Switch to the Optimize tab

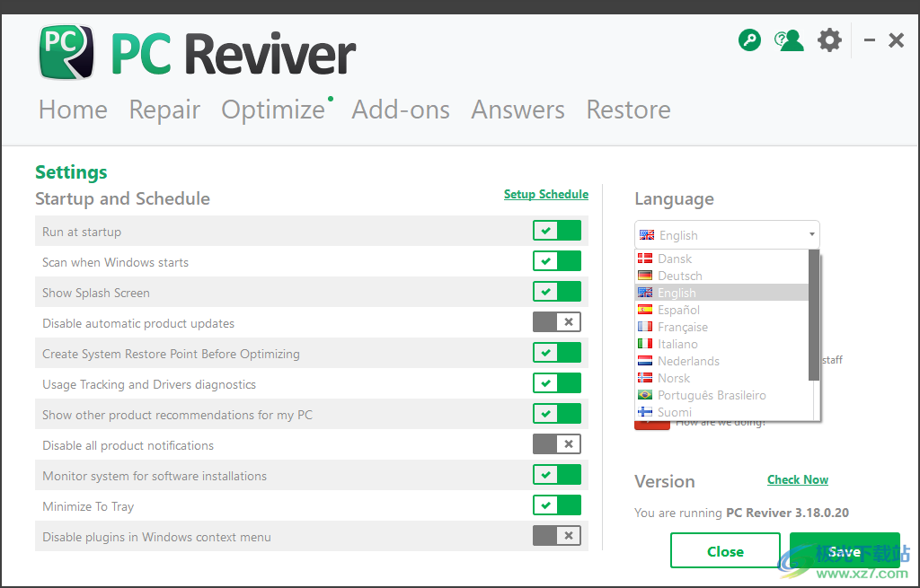pyautogui.click(x=273, y=110)
